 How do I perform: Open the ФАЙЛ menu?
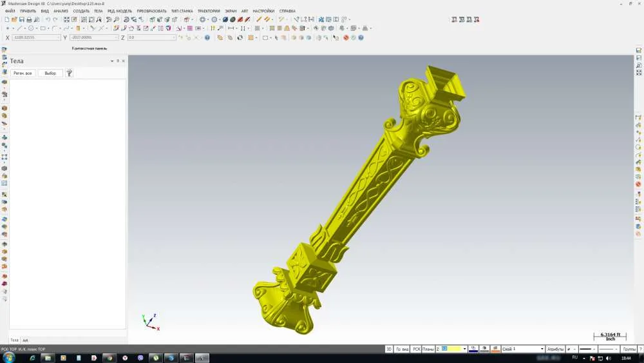click(x=10, y=11)
